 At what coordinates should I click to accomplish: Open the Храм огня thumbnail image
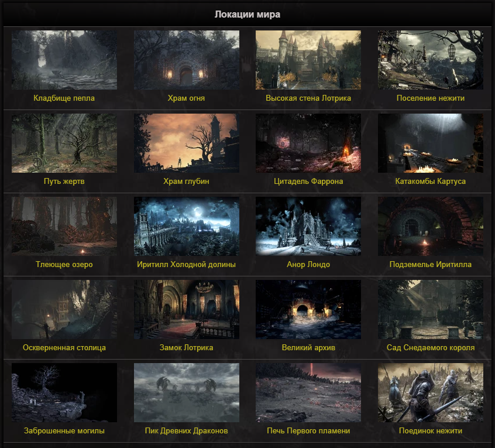click(x=187, y=60)
